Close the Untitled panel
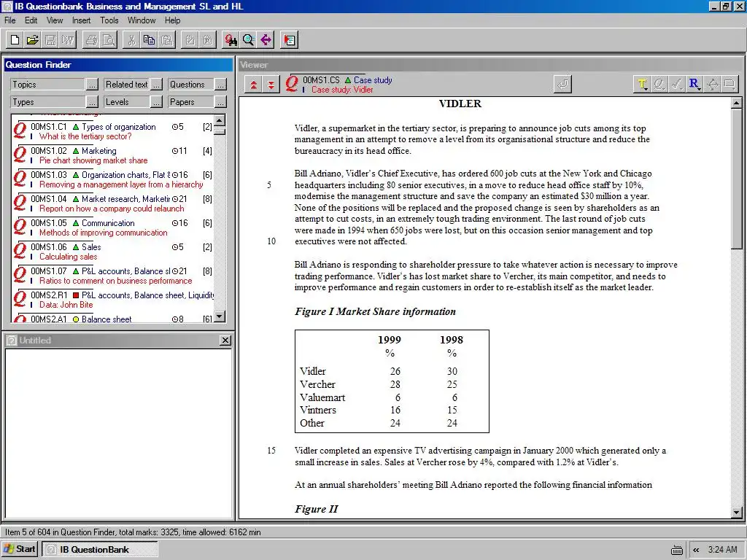The width and height of the screenshot is (747, 560). click(225, 340)
